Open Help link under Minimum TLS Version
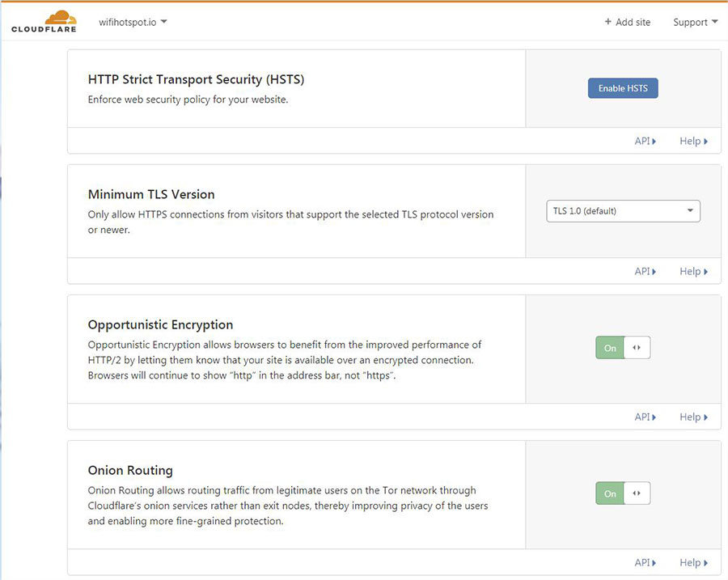The image size is (728, 580). tap(693, 271)
